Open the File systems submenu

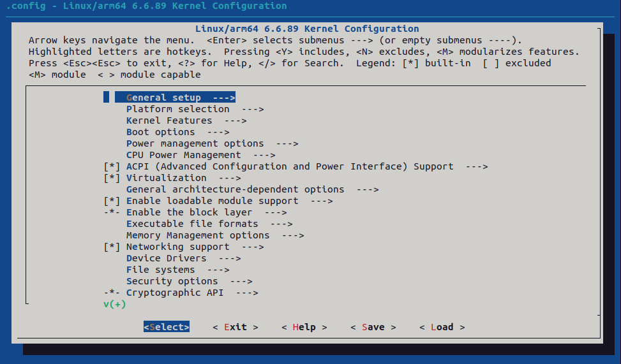click(x=160, y=270)
